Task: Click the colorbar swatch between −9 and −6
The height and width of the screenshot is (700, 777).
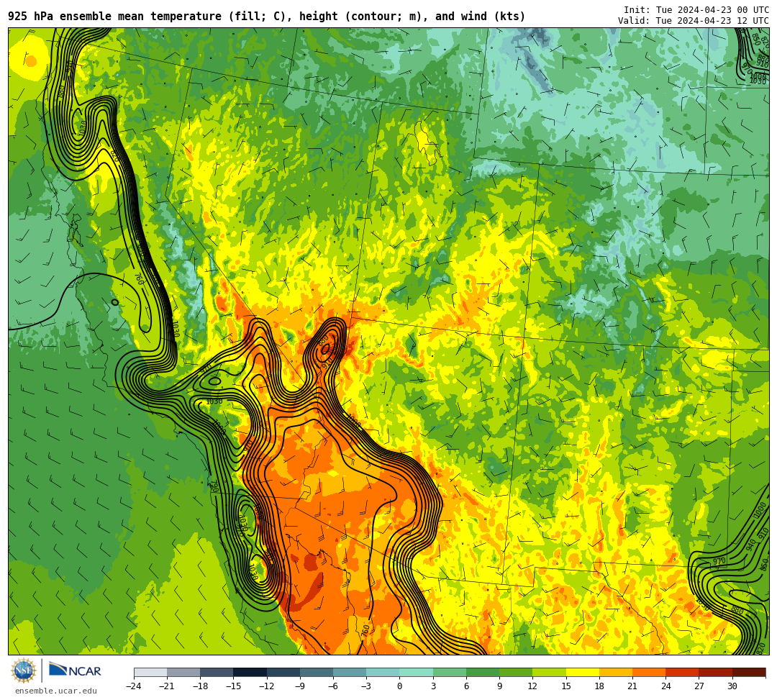Action: pos(317,672)
